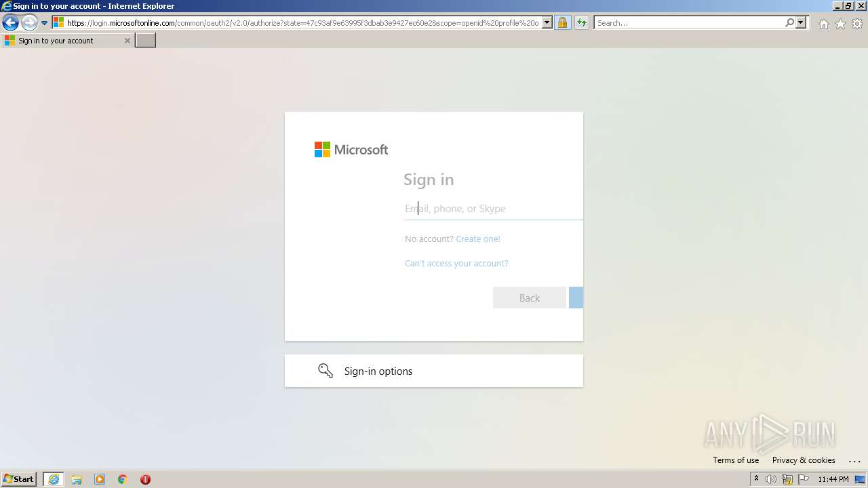
Task: Click the address bar URL field
Action: (x=302, y=23)
